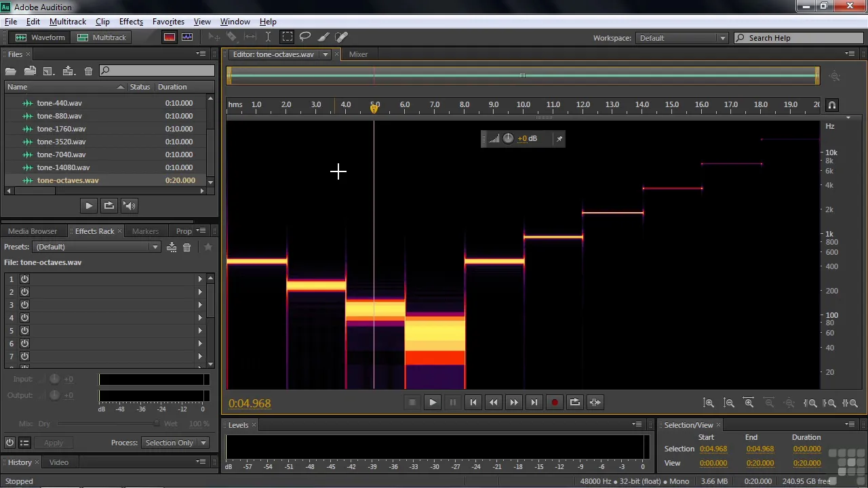Open the Favorites menu
868x488 pixels.
pyautogui.click(x=168, y=22)
